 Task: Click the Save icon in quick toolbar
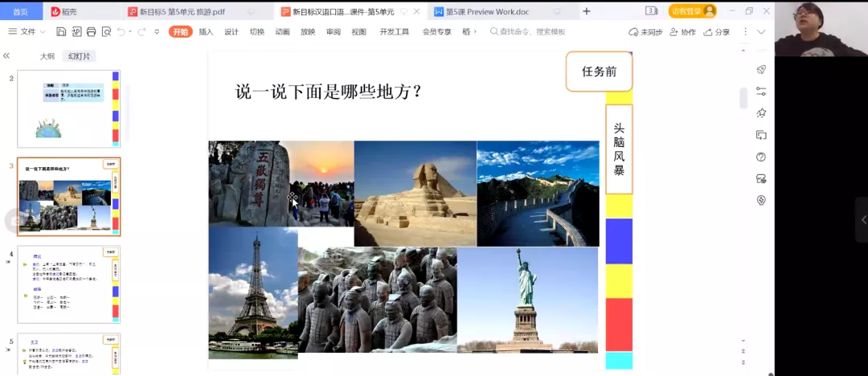click(61, 31)
